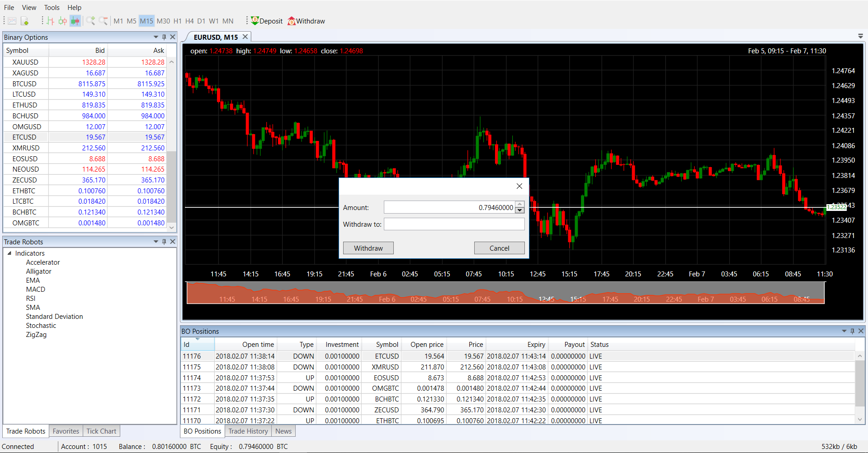Viewport: 868px width, 453px height.
Task: Pin the Binary Options panel
Action: coord(164,37)
